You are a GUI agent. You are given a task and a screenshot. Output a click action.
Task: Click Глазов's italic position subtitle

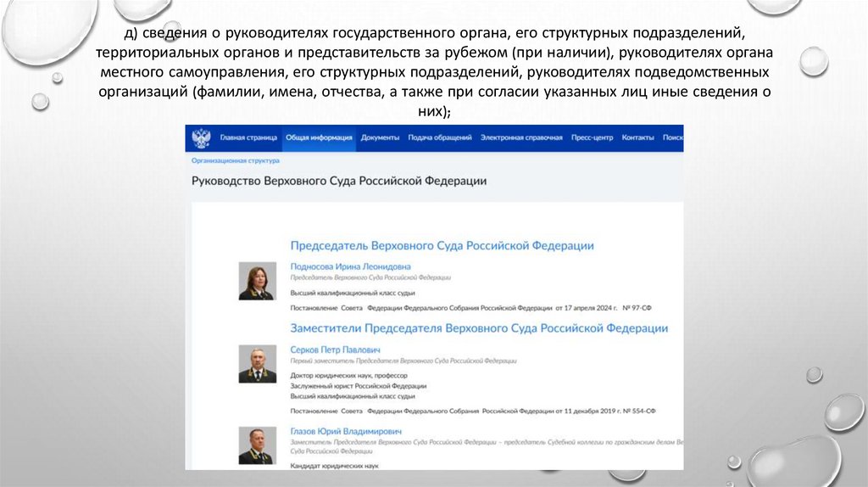487,446
